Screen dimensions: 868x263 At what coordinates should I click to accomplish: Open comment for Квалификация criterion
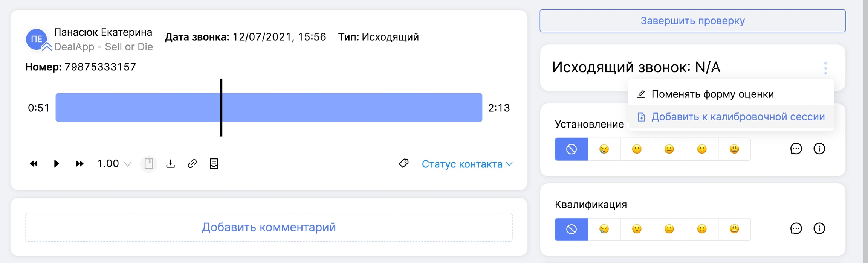pos(796,229)
